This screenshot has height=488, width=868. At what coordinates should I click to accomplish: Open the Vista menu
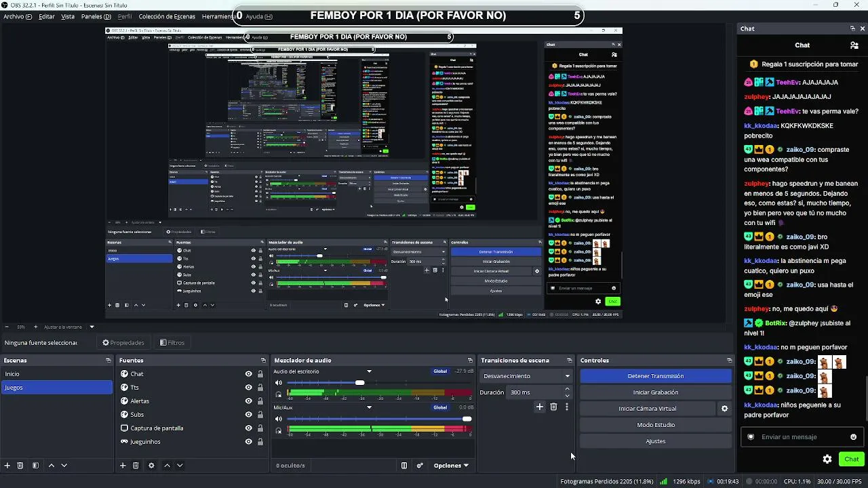click(68, 16)
